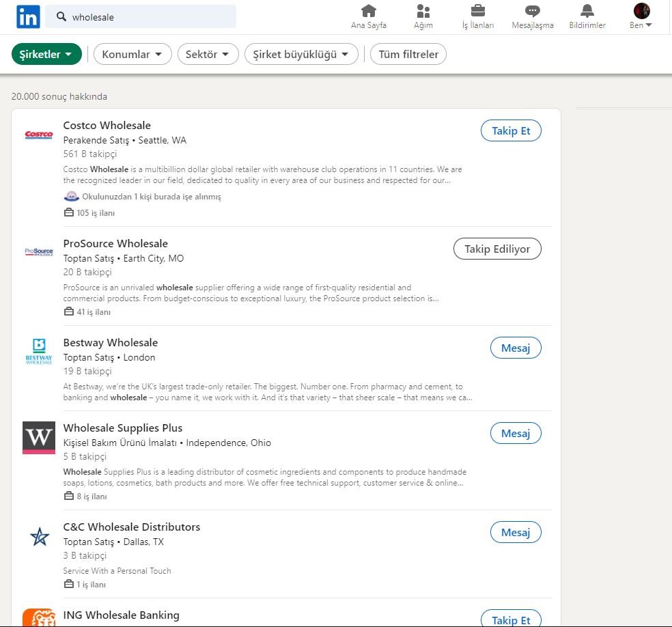672x627 pixels.
Task: Open the Konumlar filter dropdown
Action: click(132, 54)
